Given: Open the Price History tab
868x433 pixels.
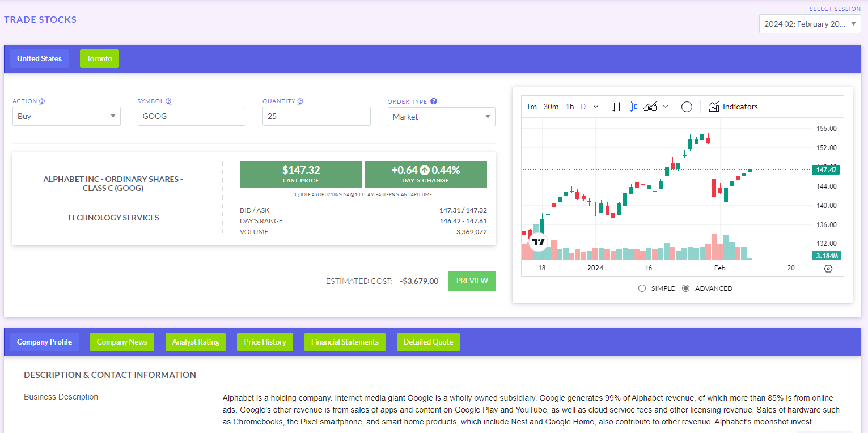Looking at the screenshot, I should [265, 342].
